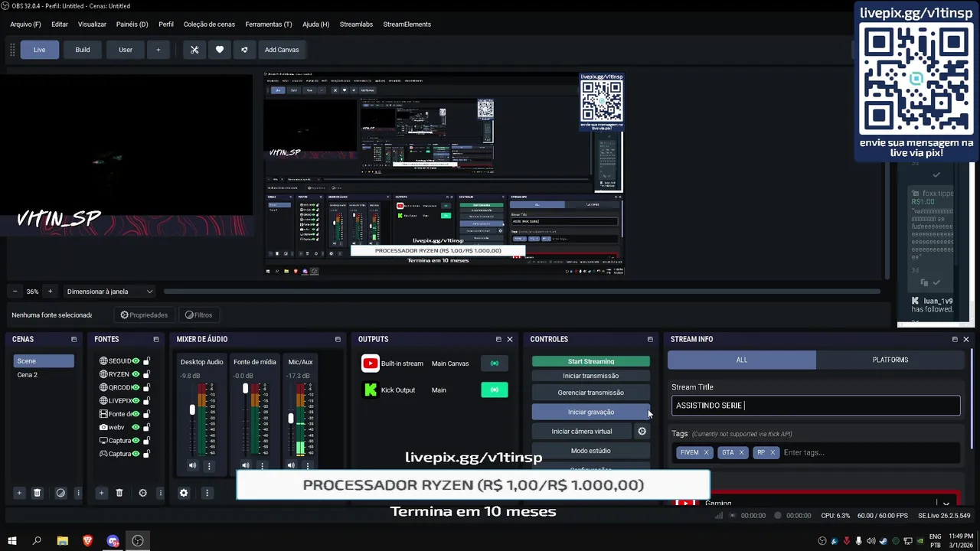Hide the webv camera source via eye
The height and width of the screenshot is (551, 980).
tap(136, 427)
